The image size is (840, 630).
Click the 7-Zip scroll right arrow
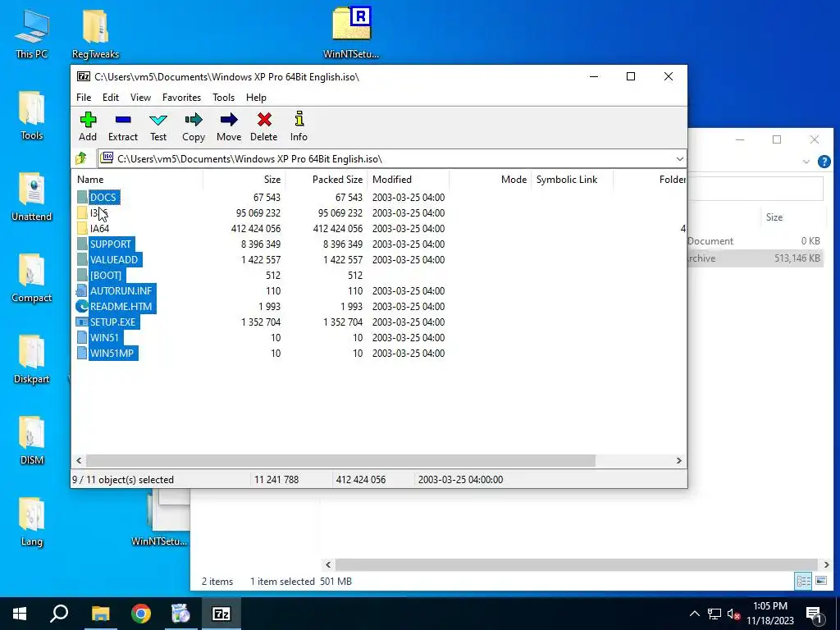(x=678, y=460)
